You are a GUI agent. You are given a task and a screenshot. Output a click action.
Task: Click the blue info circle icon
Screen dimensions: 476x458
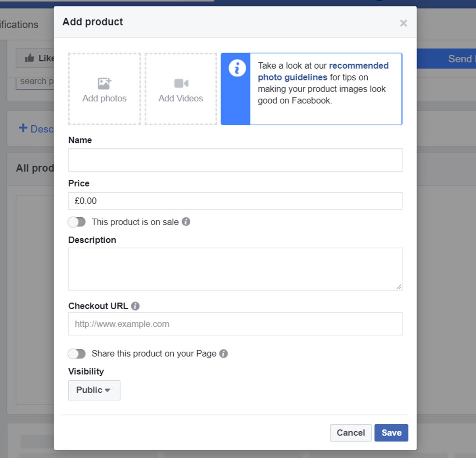point(237,68)
